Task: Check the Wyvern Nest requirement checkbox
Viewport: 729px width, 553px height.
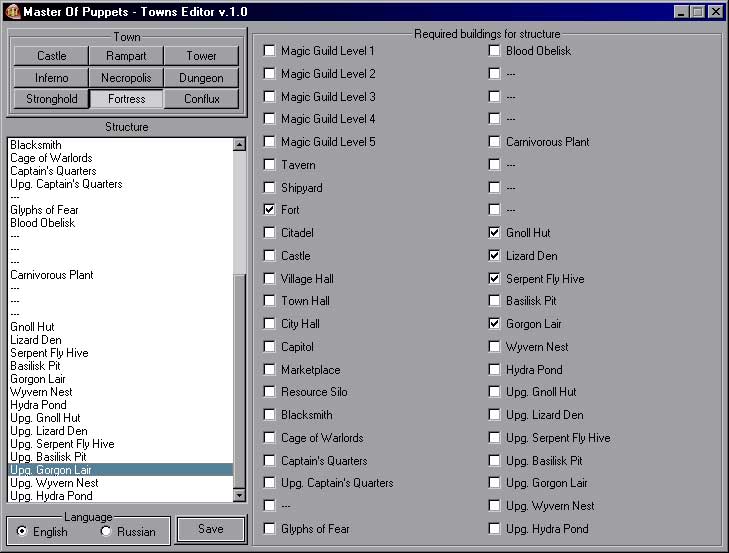Action: pyautogui.click(x=494, y=346)
